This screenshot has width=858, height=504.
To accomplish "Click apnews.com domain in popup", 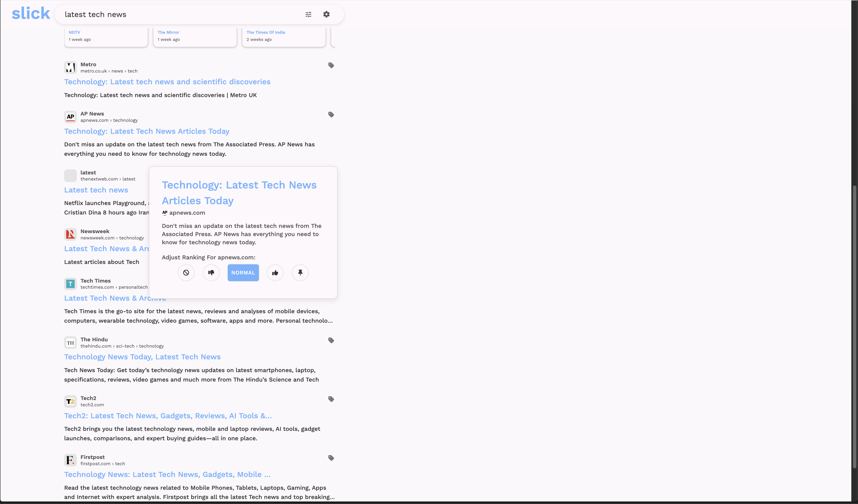I will click(x=187, y=213).
